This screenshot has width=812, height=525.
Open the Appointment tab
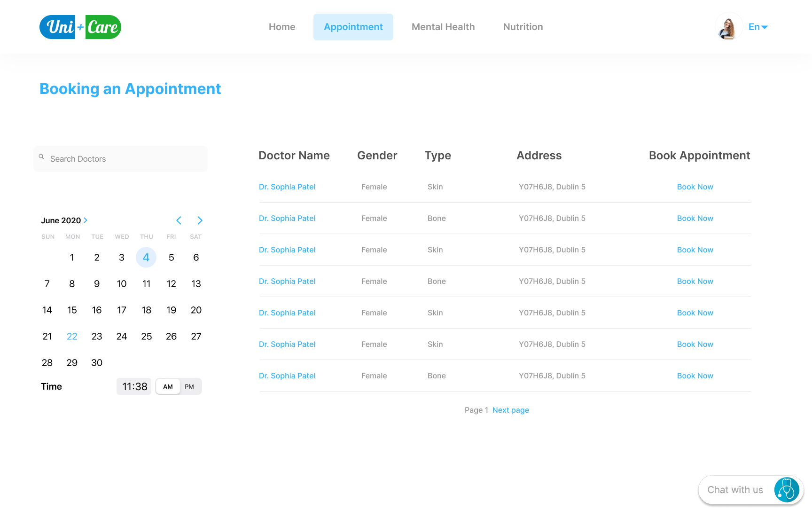pos(353,27)
